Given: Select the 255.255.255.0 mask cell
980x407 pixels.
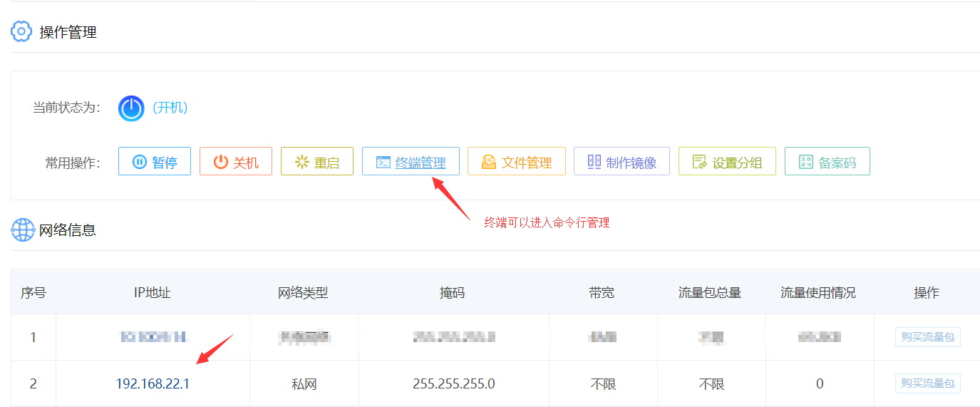Looking at the screenshot, I should tap(453, 384).
